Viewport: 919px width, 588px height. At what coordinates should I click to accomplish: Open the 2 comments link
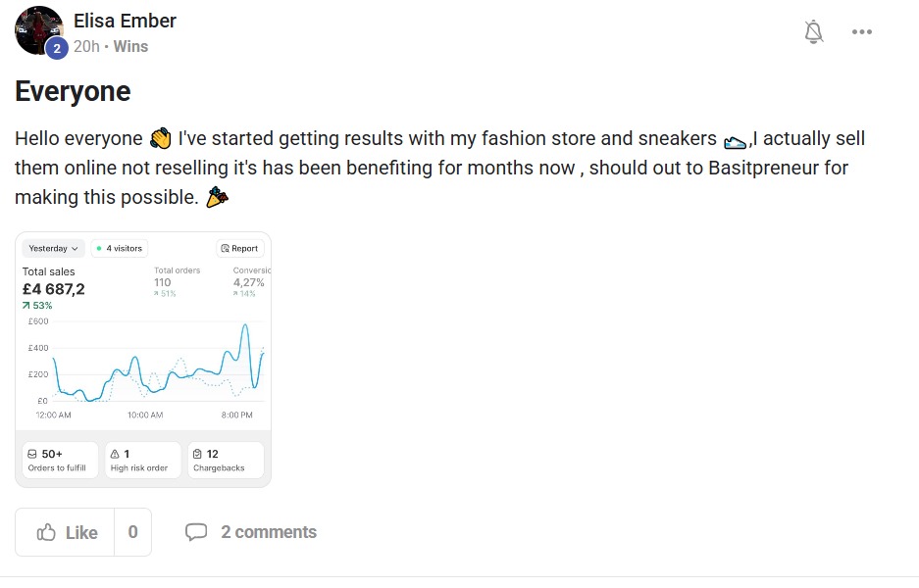tap(269, 532)
